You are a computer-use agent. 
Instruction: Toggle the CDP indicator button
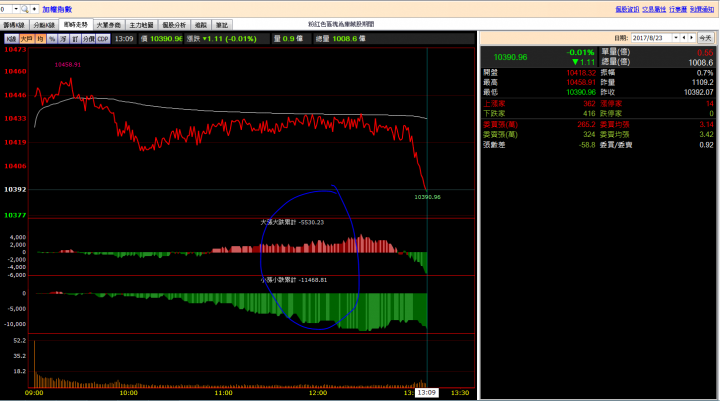click(103, 39)
